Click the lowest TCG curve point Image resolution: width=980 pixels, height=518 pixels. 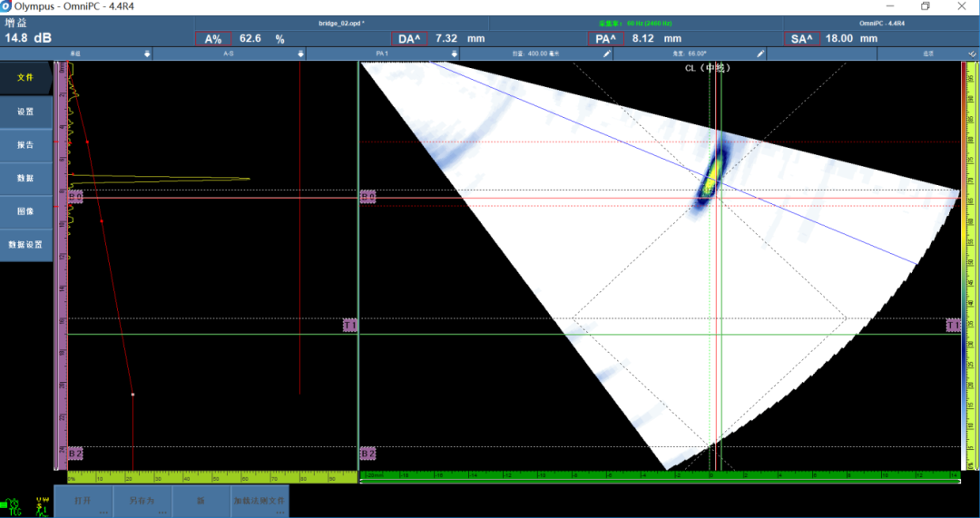[133, 395]
